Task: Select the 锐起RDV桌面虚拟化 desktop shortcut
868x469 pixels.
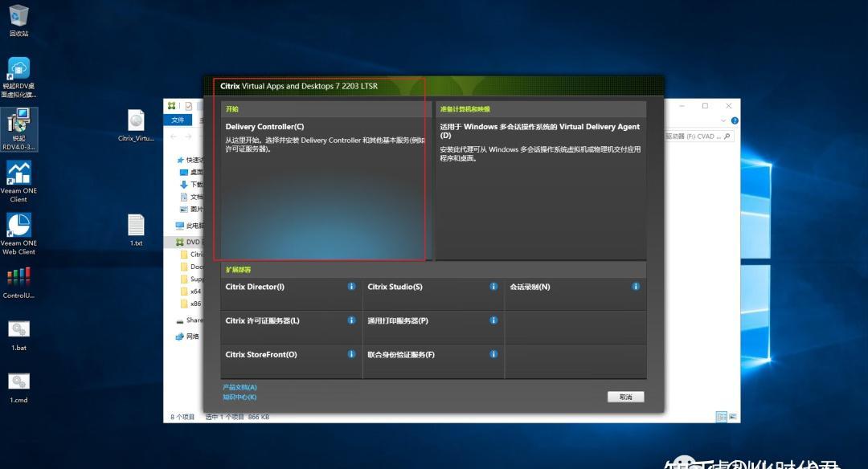Action: pos(18,77)
